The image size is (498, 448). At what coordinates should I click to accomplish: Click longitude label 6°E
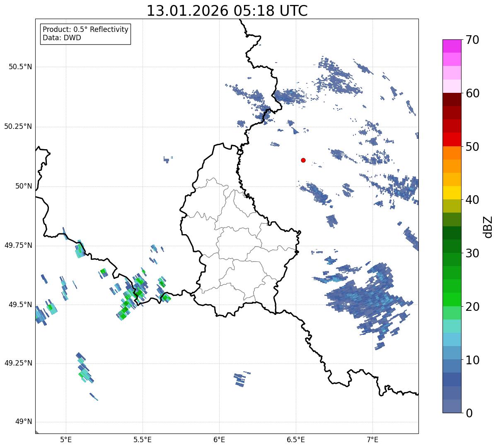coord(219,439)
